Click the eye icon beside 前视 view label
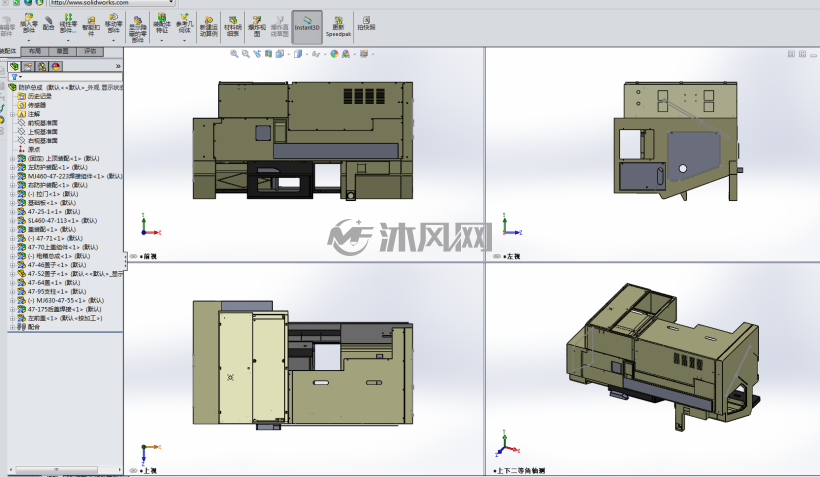The width and height of the screenshot is (820, 477). click(x=133, y=256)
